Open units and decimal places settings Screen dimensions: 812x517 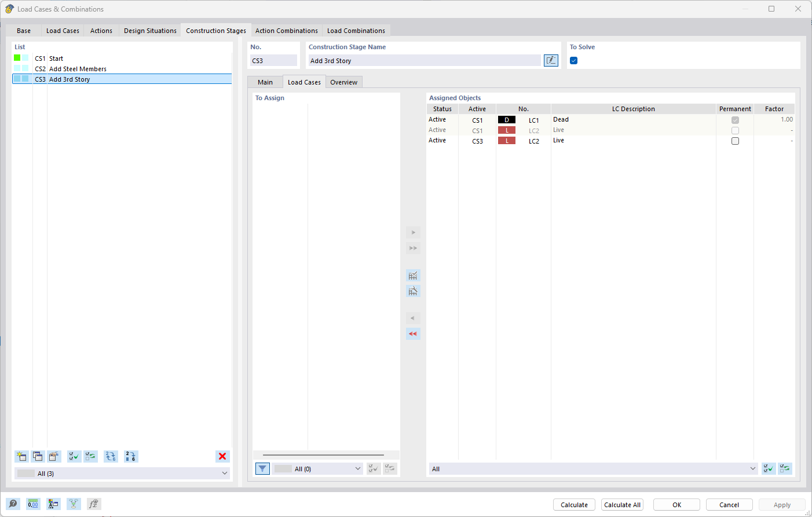pyautogui.click(x=33, y=504)
